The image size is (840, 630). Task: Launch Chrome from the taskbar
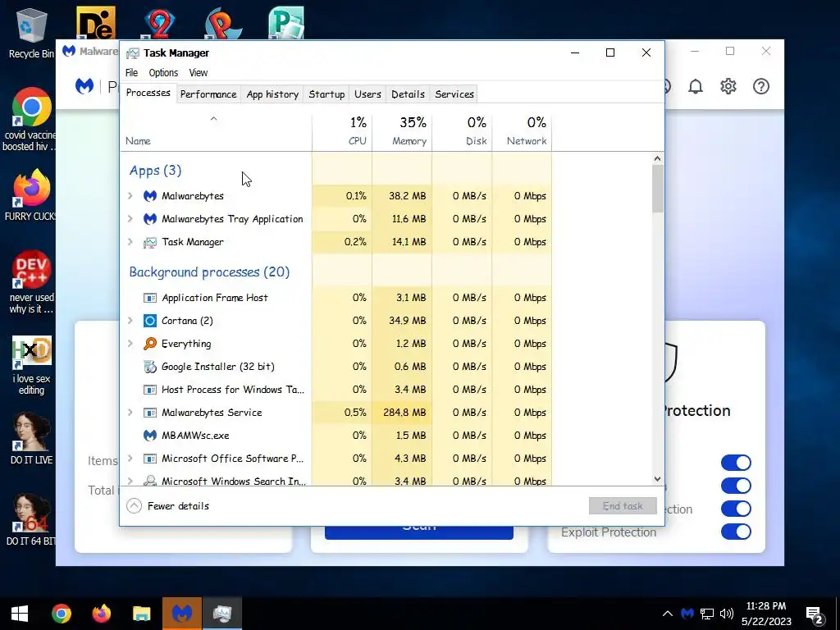point(62,614)
